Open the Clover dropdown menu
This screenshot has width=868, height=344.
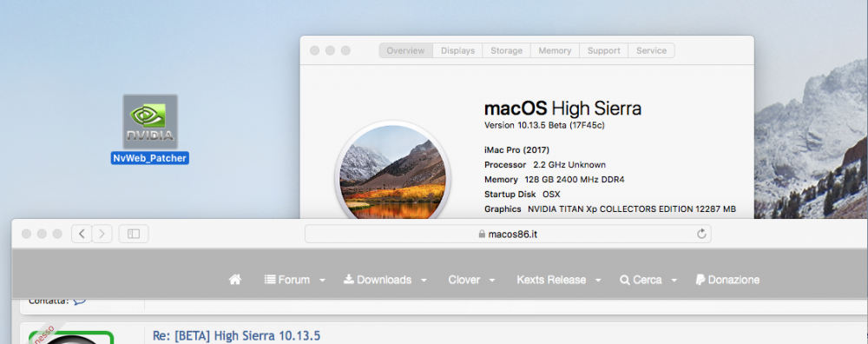pyautogui.click(x=471, y=280)
